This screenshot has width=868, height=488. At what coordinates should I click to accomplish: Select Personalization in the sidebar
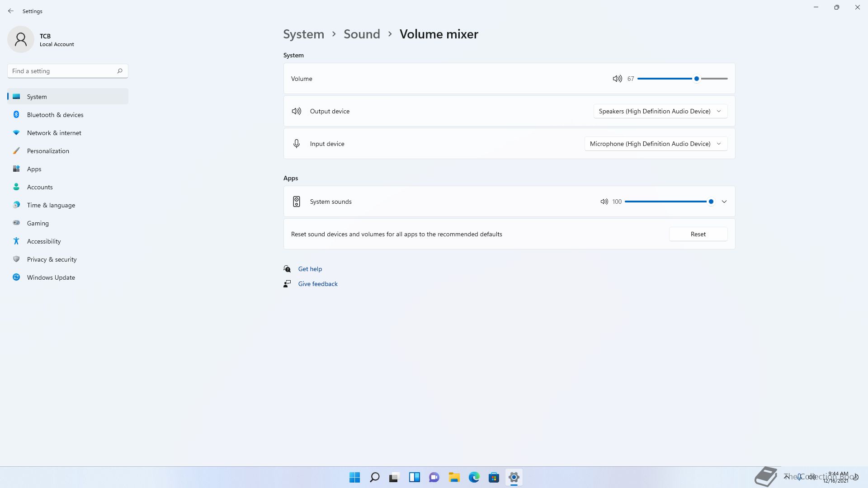[48, 151]
